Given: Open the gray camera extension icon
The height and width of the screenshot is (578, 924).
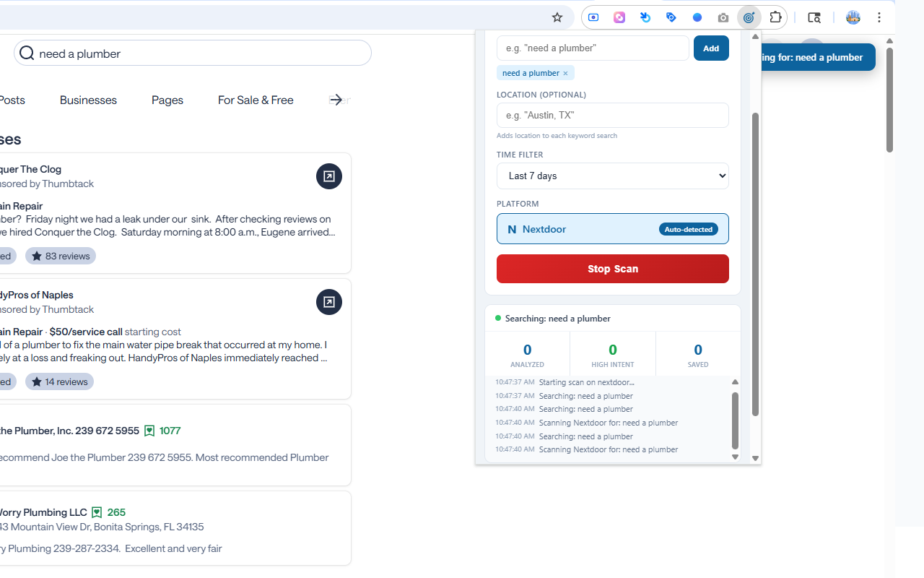Looking at the screenshot, I should pos(723,17).
